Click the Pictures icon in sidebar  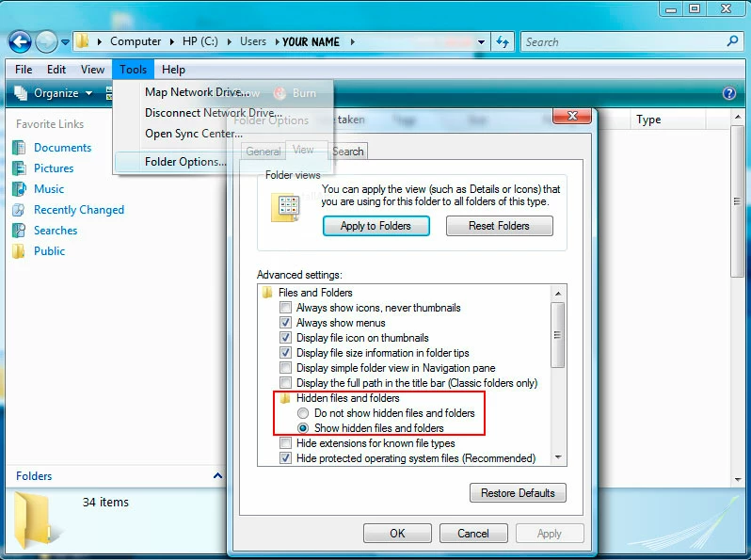(x=19, y=168)
